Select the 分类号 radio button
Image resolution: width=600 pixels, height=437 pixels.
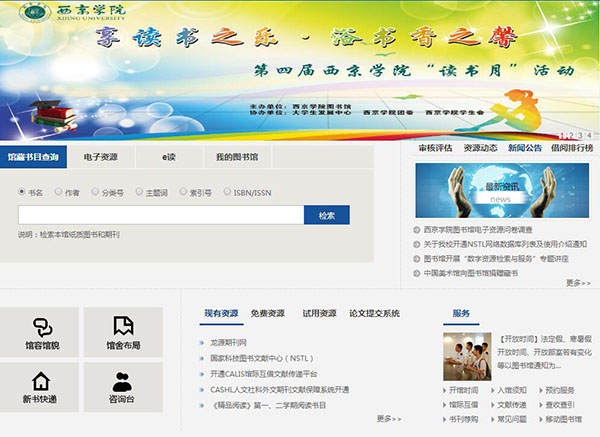point(95,191)
